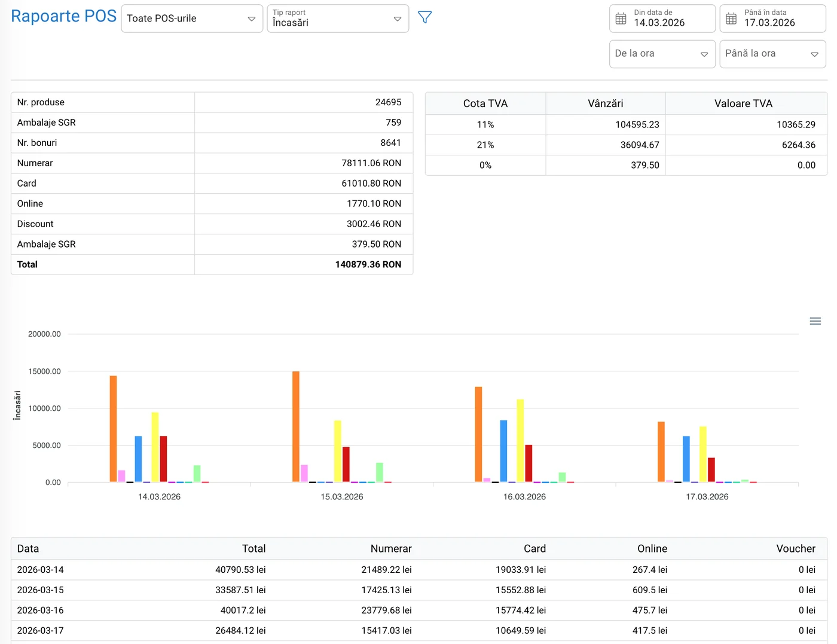Viewport: 837px width, 644px height.
Task: Open the Tip raport Încasări dropdown
Action: click(337, 19)
